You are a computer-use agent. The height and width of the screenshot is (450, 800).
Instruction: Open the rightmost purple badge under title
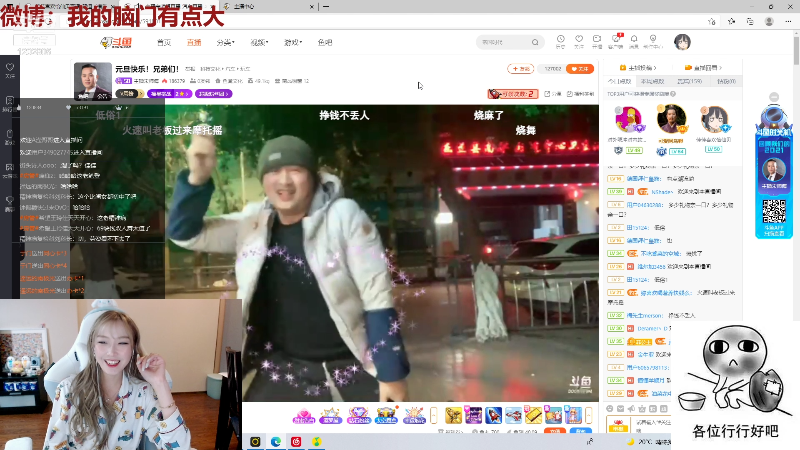click(213, 94)
